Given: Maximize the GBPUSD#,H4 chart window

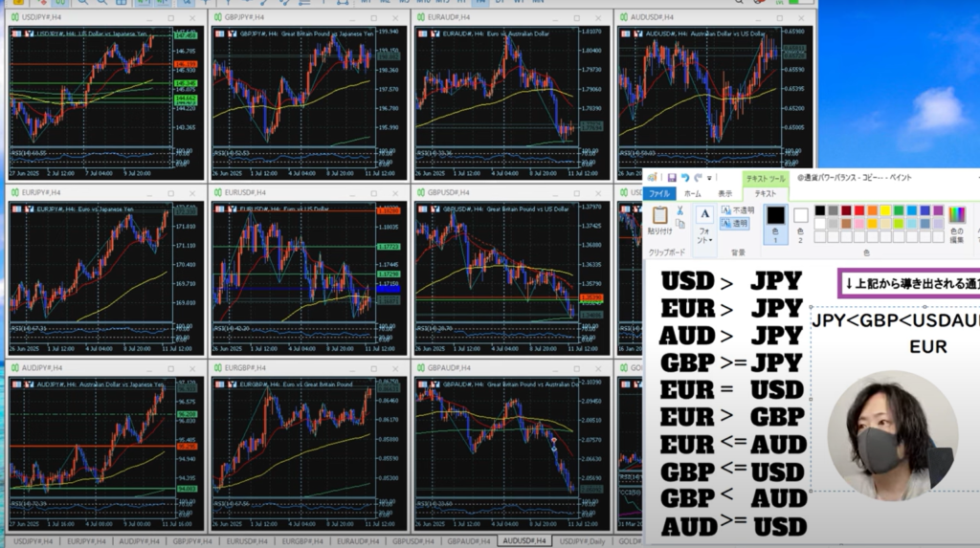Looking at the screenshot, I should tap(577, 193).
